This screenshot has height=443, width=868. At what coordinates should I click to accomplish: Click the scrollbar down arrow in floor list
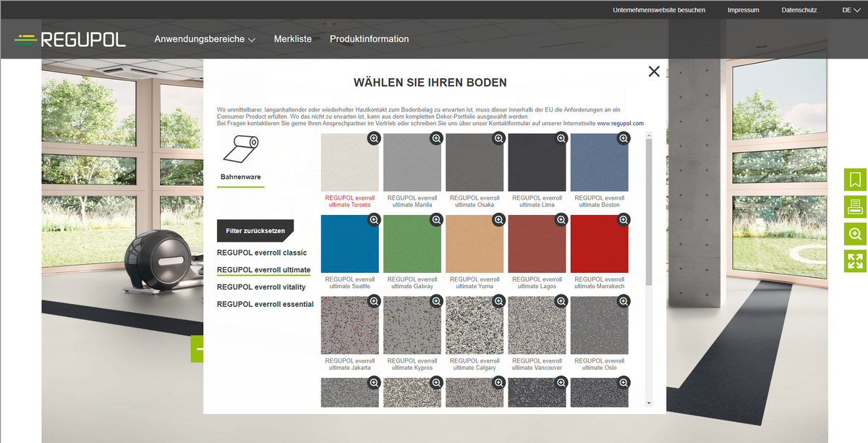648,403
